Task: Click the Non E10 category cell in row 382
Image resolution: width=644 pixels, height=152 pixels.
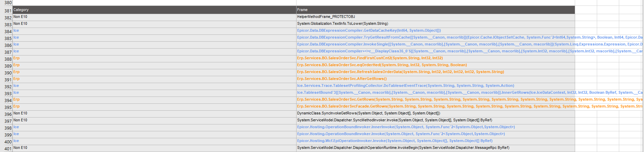Action: point(154,17)
